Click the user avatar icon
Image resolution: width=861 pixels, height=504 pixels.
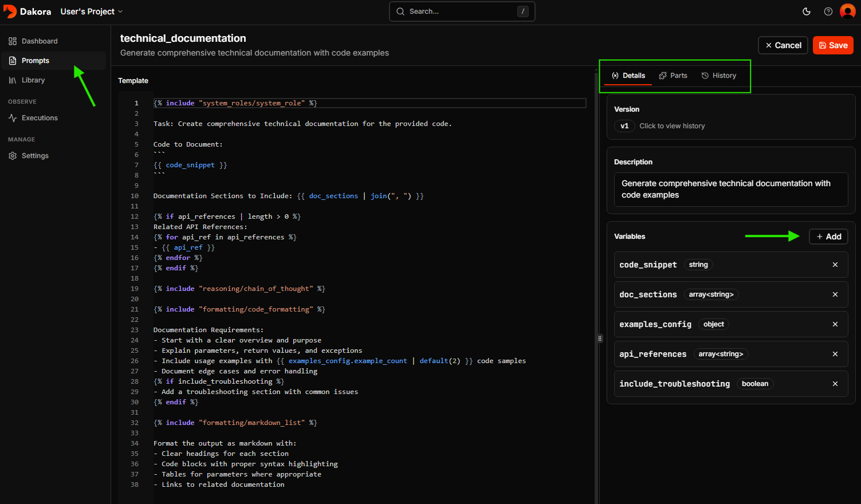(x=848, y=11)
